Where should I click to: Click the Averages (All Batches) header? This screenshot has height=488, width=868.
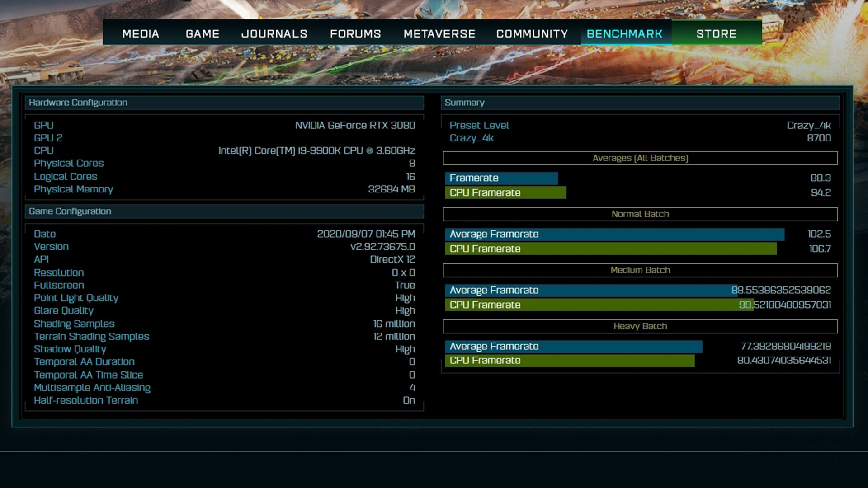coord(640,158)
